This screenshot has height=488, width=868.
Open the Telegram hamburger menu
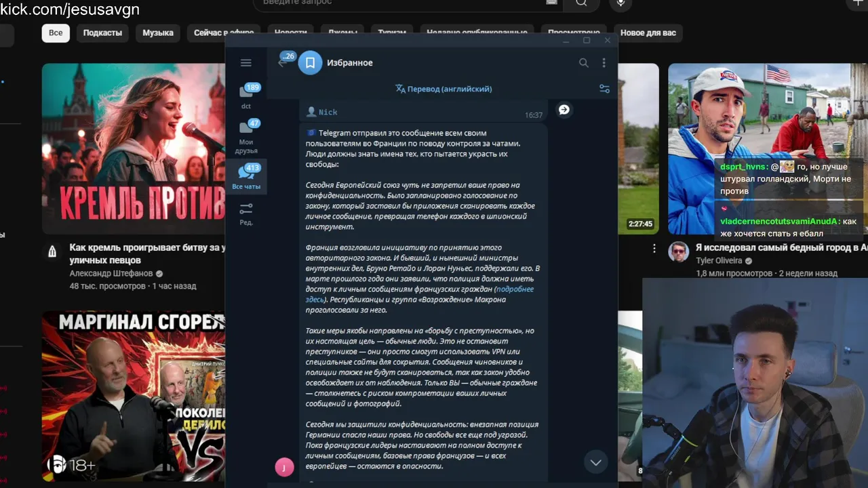tap(246, 63)
